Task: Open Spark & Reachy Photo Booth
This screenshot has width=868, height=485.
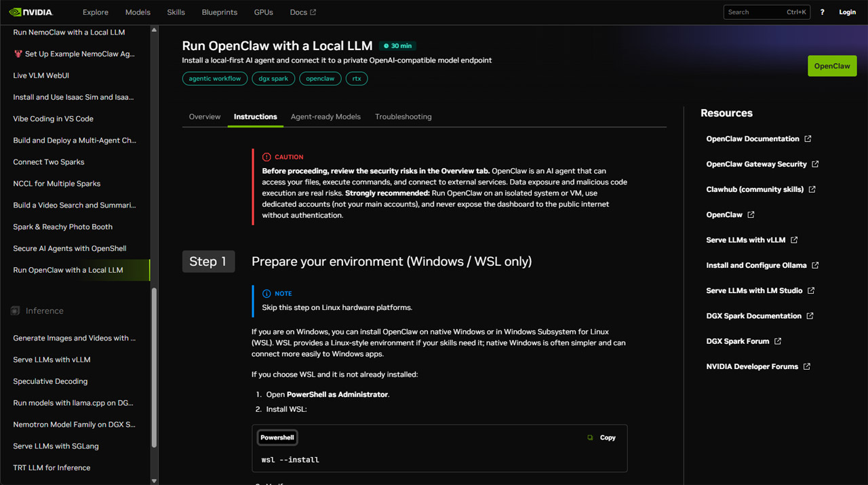Action: click(63, 227)
